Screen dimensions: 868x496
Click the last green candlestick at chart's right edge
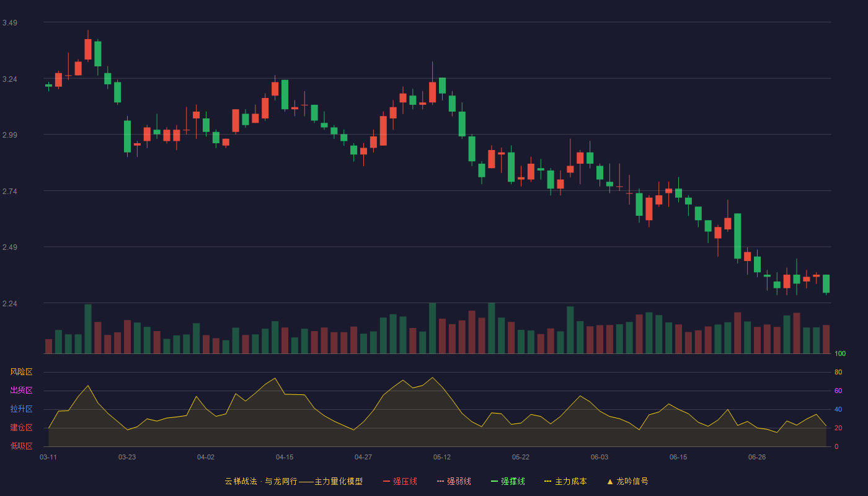point(826,284)
